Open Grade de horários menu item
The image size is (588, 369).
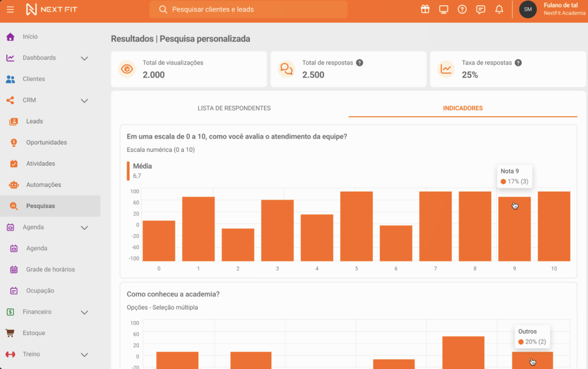pyautogui.click(x=50, y=270)
